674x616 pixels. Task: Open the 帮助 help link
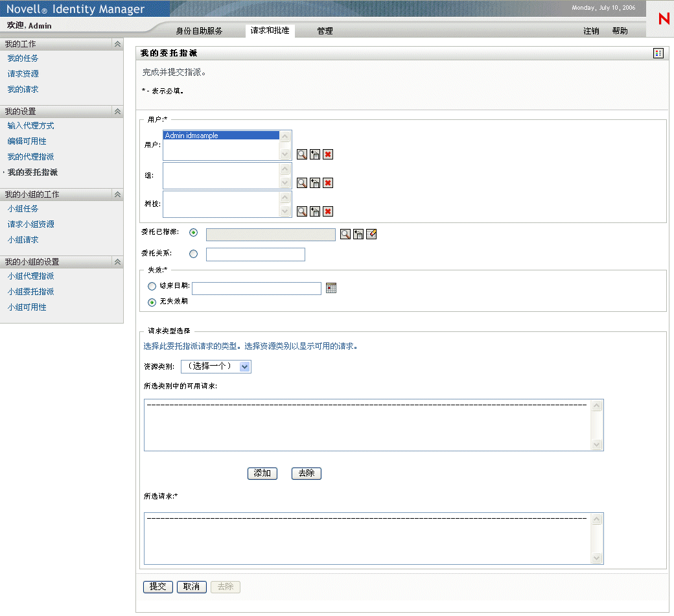coord(620,31)
